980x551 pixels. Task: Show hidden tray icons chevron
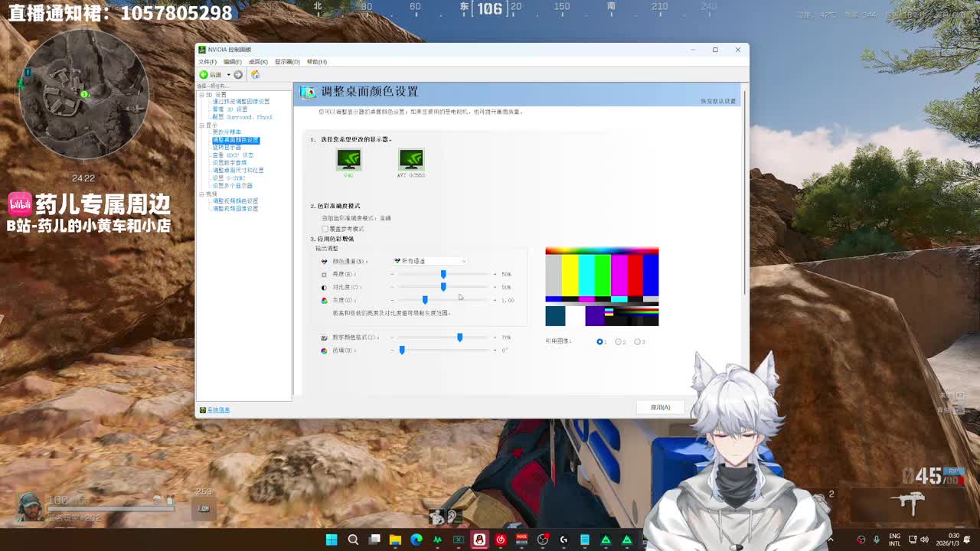point(831,540)
